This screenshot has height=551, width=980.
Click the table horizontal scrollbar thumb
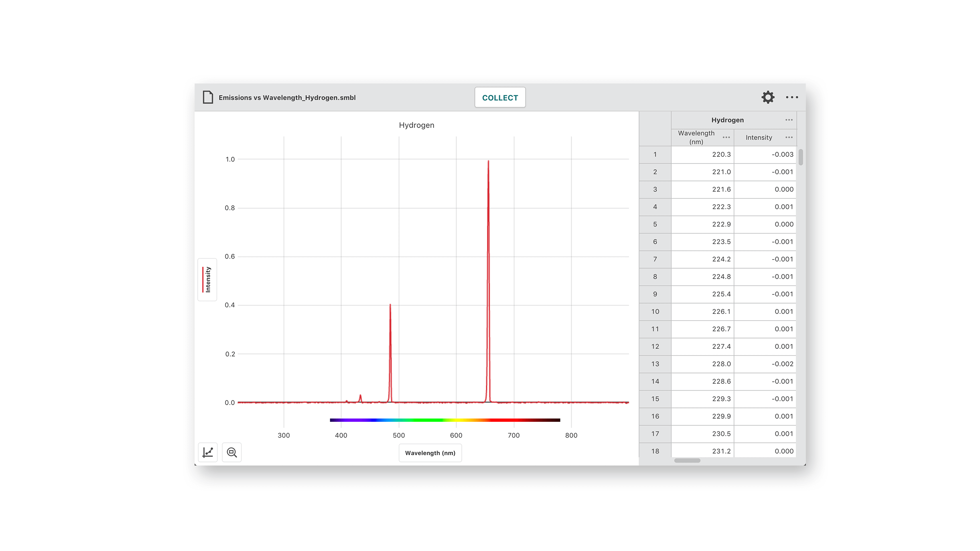point(687,460)
